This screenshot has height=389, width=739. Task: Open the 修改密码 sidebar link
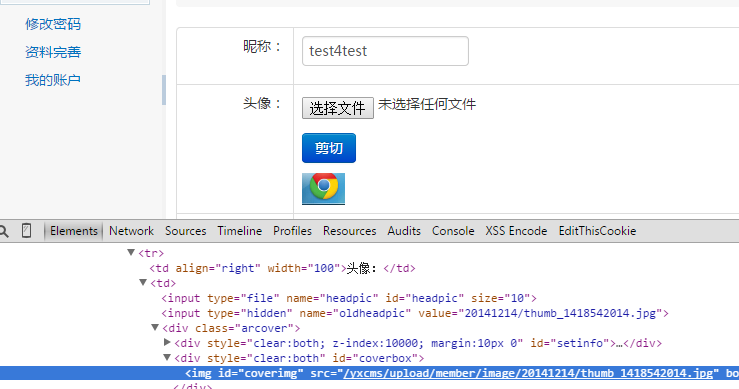[x=53, y=24]
